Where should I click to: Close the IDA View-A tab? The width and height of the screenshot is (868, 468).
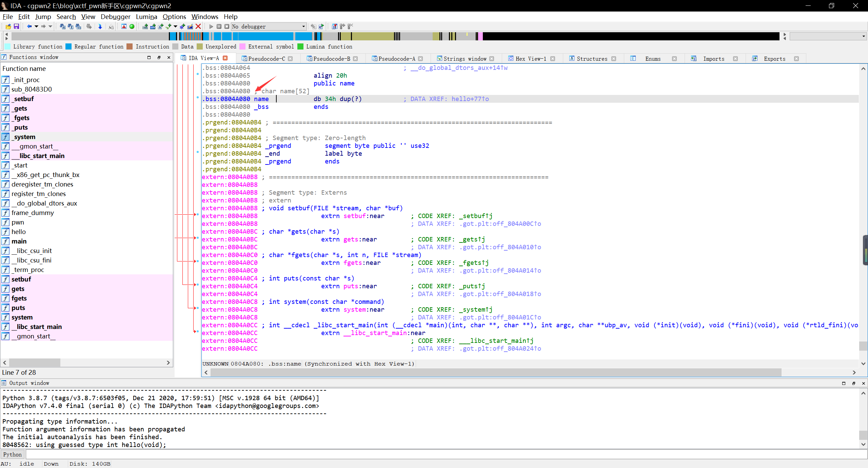coord(225,58)
